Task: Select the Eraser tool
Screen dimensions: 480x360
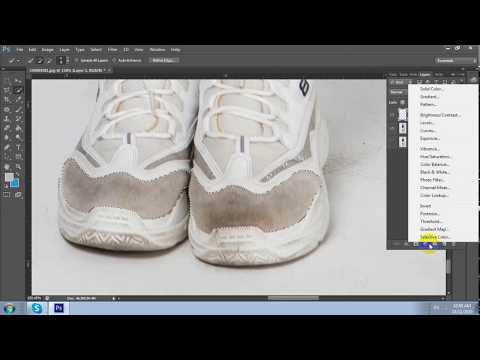Action: pyautogui.click(x=7, y=128)
